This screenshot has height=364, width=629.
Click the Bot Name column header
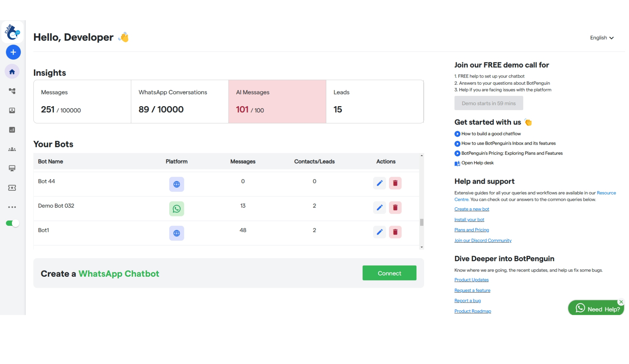click(51, 161)
